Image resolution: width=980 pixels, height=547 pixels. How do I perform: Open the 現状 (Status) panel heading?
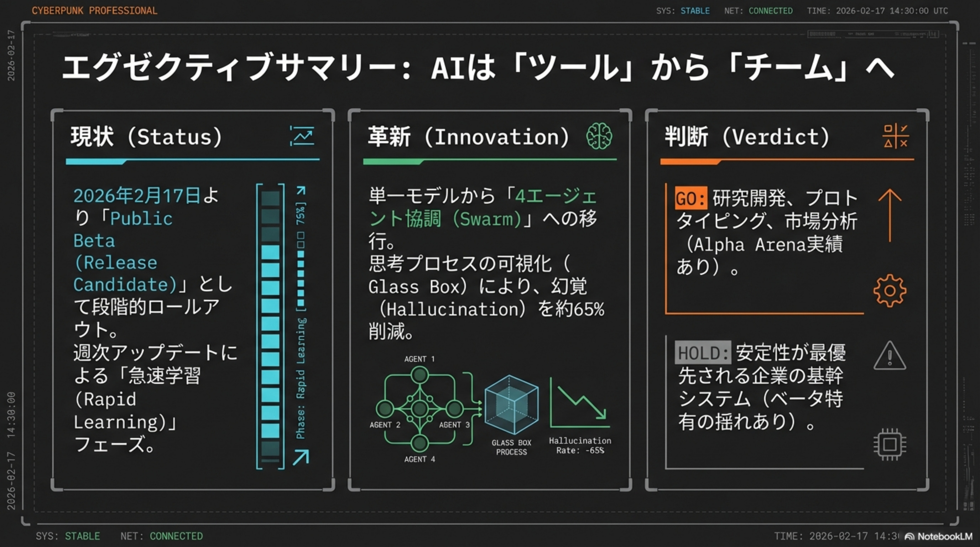coord(146,137)
